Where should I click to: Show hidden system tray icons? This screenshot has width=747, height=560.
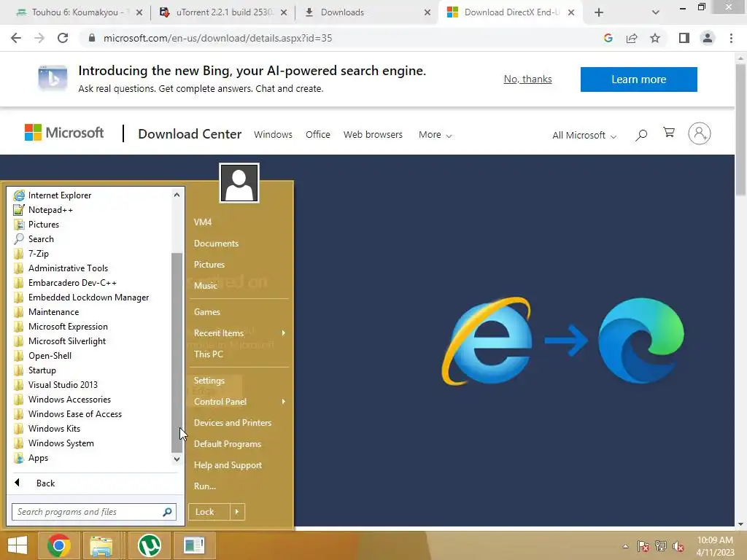[625, 546]
